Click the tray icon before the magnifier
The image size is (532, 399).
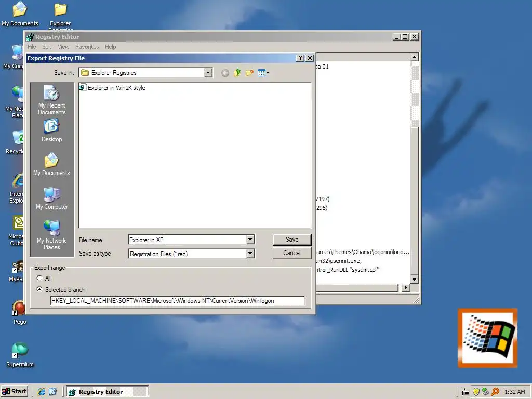coord(486,392)
